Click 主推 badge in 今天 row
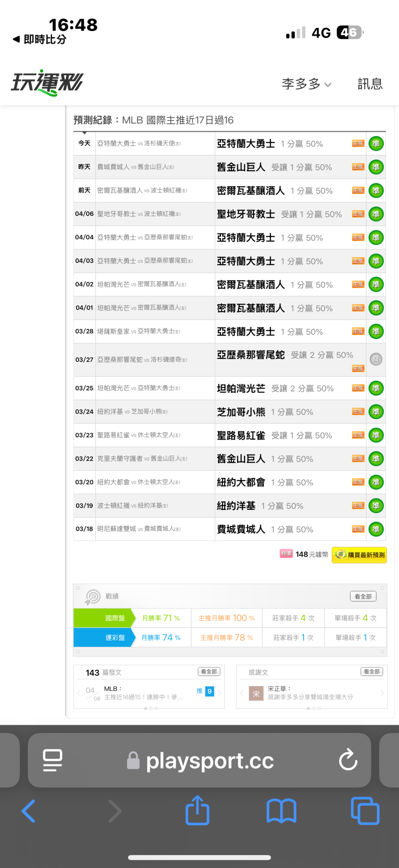This screenshot has height=868, width=399. (358, 143)
